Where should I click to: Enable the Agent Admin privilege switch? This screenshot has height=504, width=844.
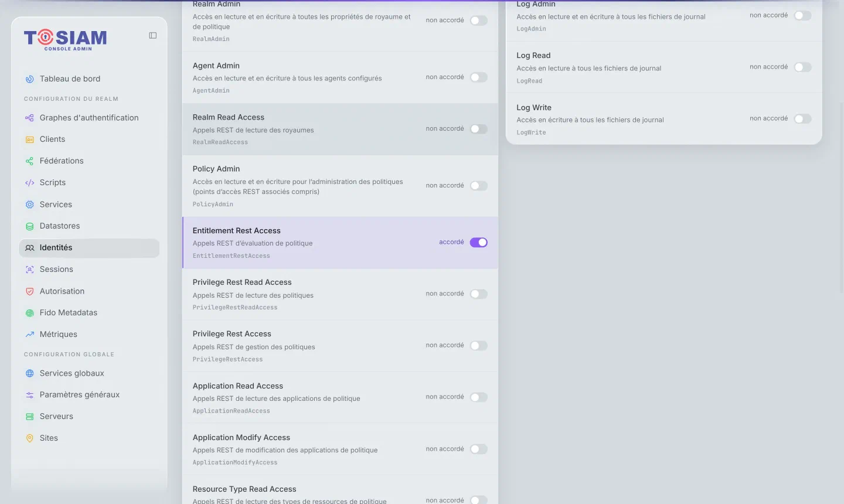tap(479, 77)
